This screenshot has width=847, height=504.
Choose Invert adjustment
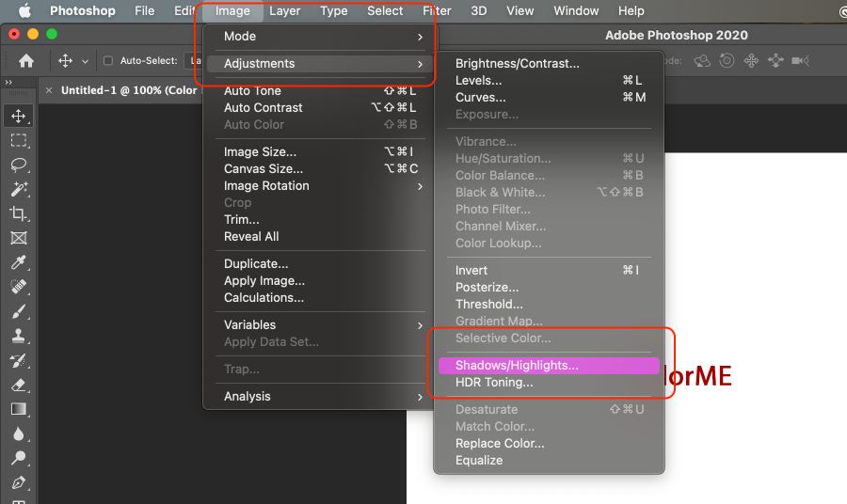coord(549,271)
